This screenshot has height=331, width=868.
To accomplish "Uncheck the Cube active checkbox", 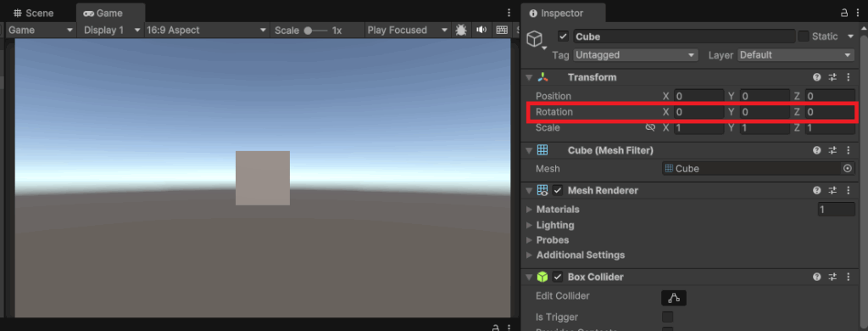I will [x=563, y=36].
